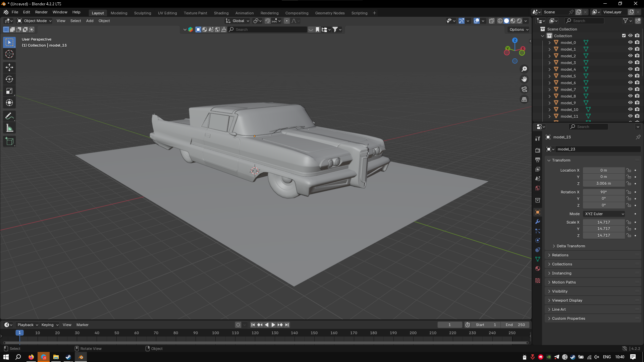Toggle camera view in viewport
This screenshot has width=644, height=362.
pos(524,89)
